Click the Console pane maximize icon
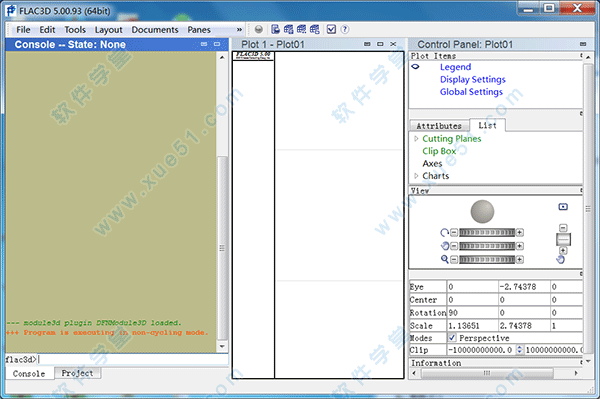 point(217,44)
